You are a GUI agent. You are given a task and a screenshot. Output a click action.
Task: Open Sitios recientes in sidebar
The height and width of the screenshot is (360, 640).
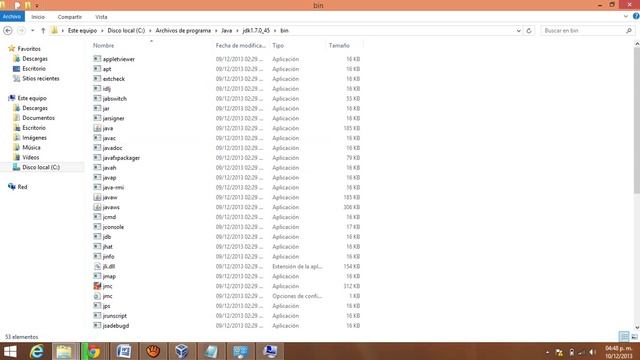coord(41,78)
